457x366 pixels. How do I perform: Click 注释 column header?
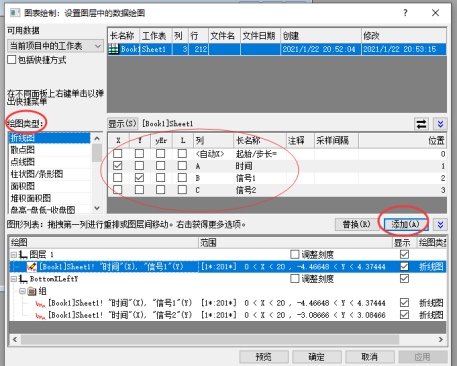coord(300,140)
